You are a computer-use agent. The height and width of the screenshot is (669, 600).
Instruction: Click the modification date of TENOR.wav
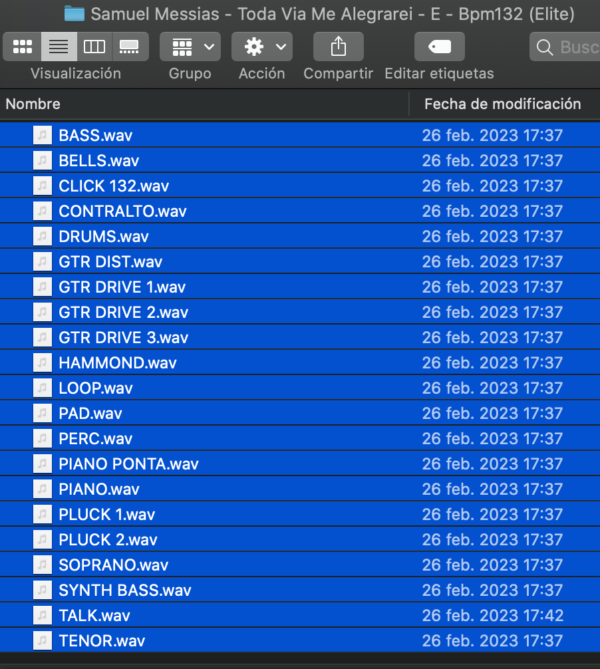(492, 640)
